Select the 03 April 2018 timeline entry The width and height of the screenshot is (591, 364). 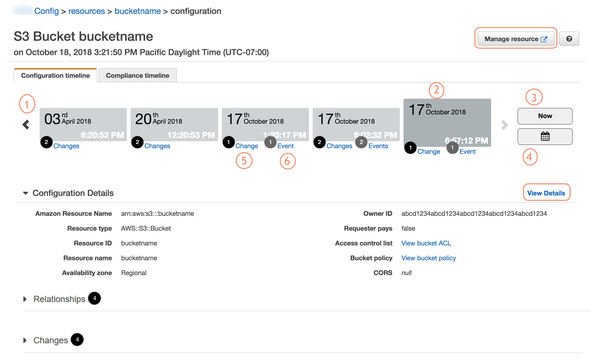pos(83,124)
